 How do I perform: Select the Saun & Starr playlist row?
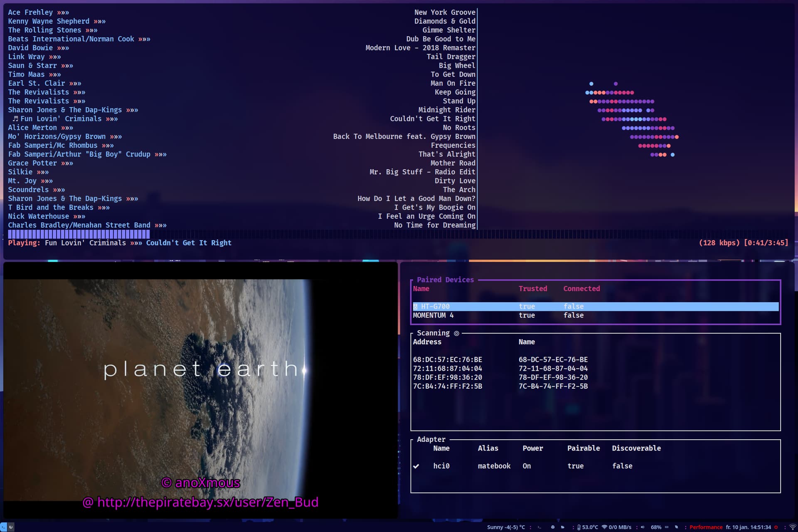tap(242, 66)
